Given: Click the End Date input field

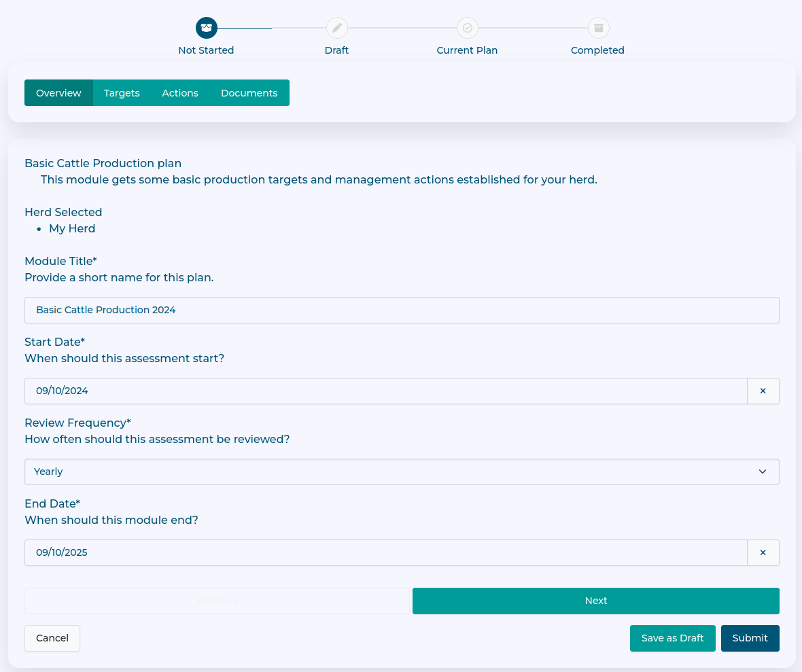Looking at the screenshot, I should point(385,552).
